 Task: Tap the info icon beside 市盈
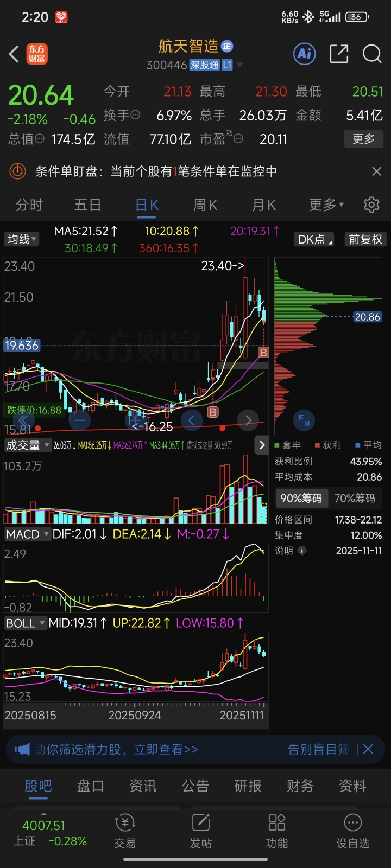238,139
